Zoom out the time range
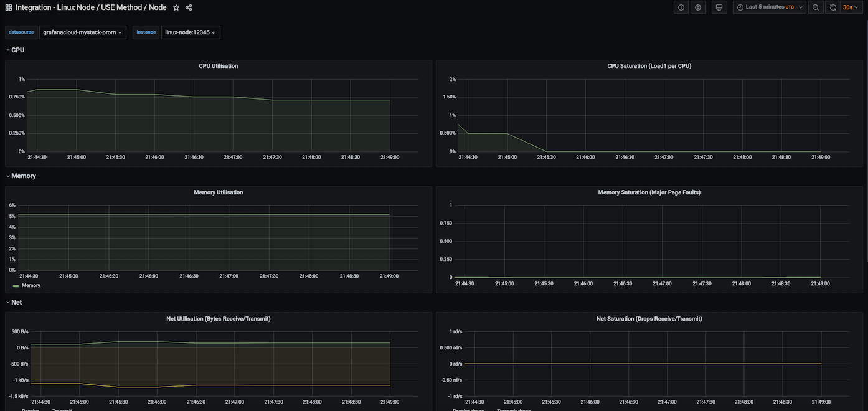Screen dimensions: 868x411 [816, 7]
